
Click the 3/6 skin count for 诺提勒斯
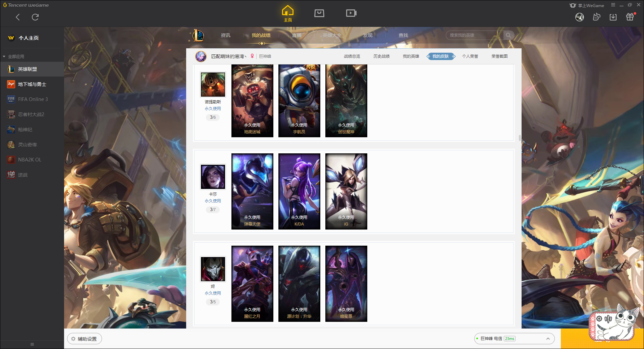pyautogui.click(x=213, y=117)
